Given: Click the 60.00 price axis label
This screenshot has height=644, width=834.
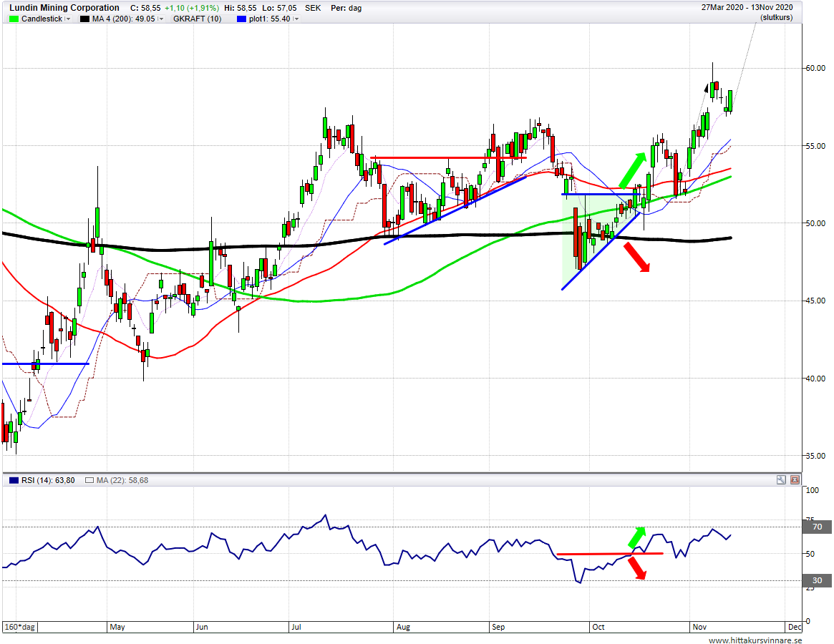Looking at the screenshot, I should pyautogui.click(x=815, y=68).
